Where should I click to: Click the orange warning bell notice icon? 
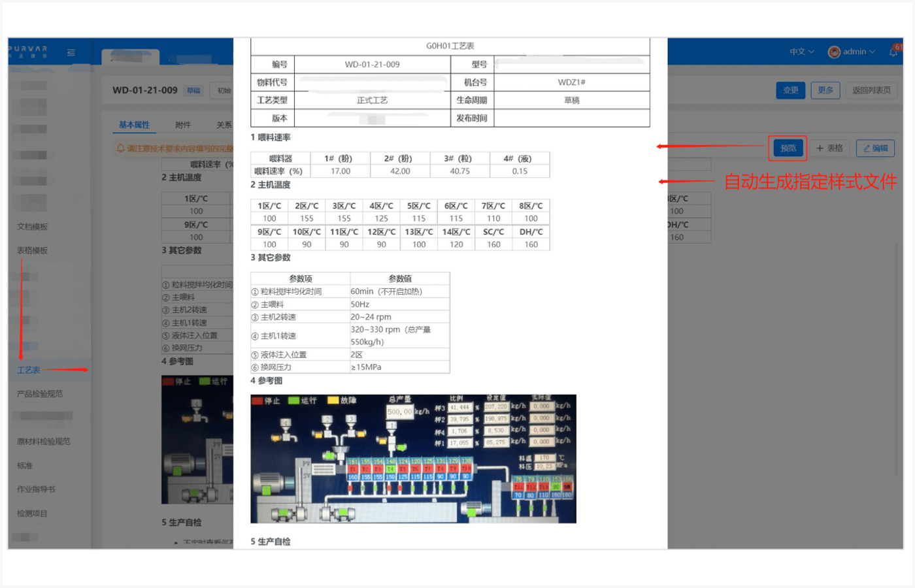click(x=121, y=148)
